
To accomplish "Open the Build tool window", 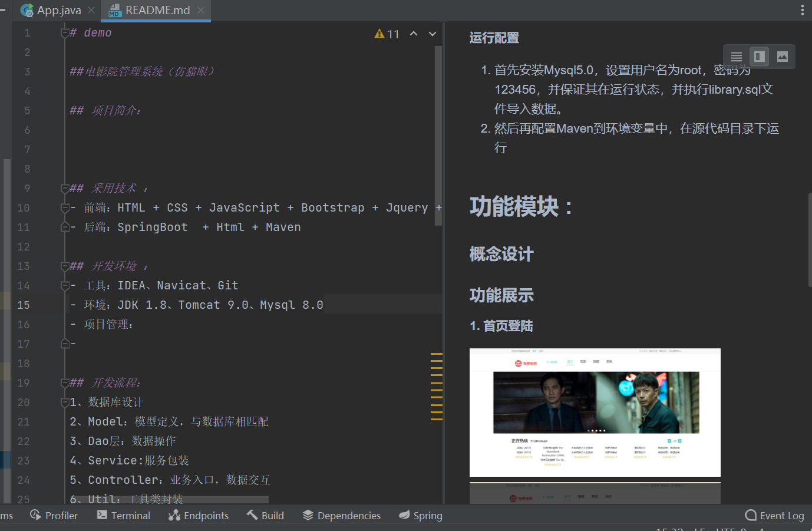I will pyautogui.click(x=265, y=516).
